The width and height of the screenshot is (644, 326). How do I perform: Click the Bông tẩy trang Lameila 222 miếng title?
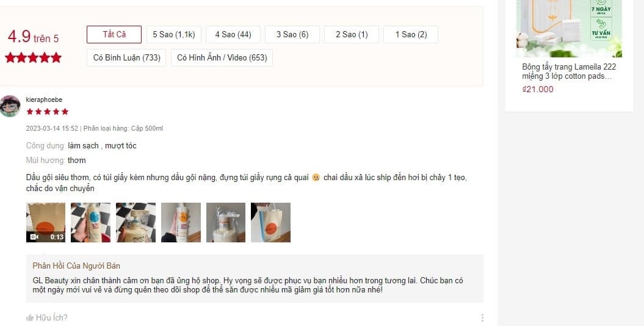point(569,71)
